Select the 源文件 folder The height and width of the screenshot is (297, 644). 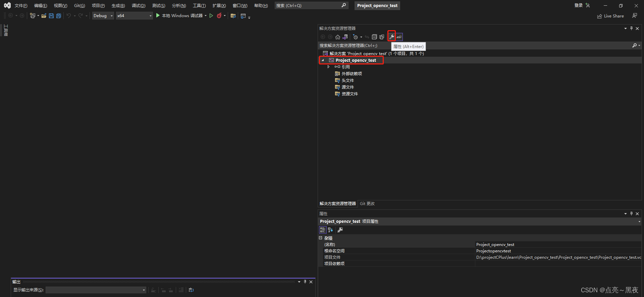pyautogui.click(x=347, y=87)
